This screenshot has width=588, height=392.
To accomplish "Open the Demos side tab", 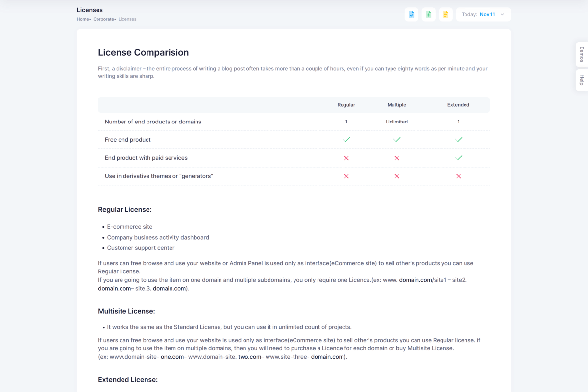I will coord(582,54).
